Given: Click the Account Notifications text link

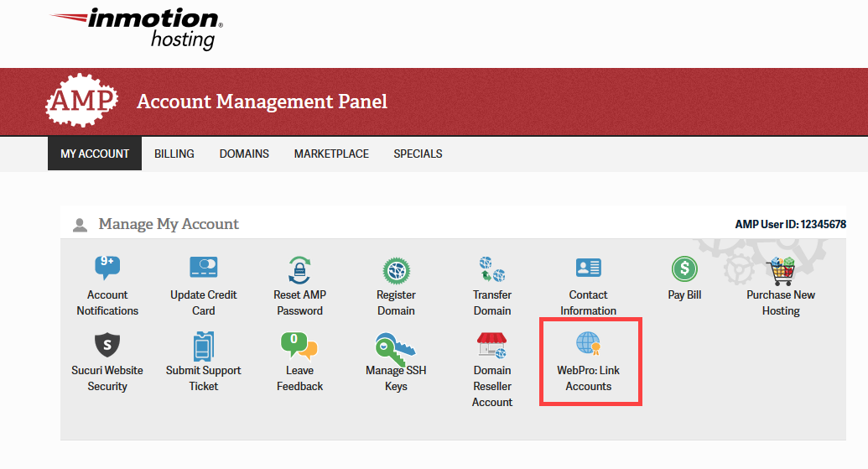Looking at the screenshot, I should [x=107, y=303].
